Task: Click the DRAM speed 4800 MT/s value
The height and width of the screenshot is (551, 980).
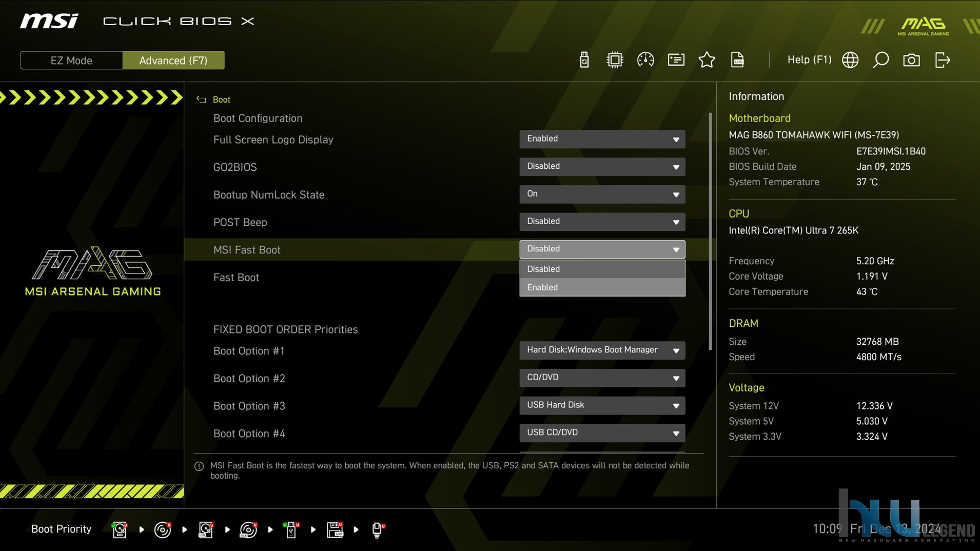Action: tap(878, 357)
